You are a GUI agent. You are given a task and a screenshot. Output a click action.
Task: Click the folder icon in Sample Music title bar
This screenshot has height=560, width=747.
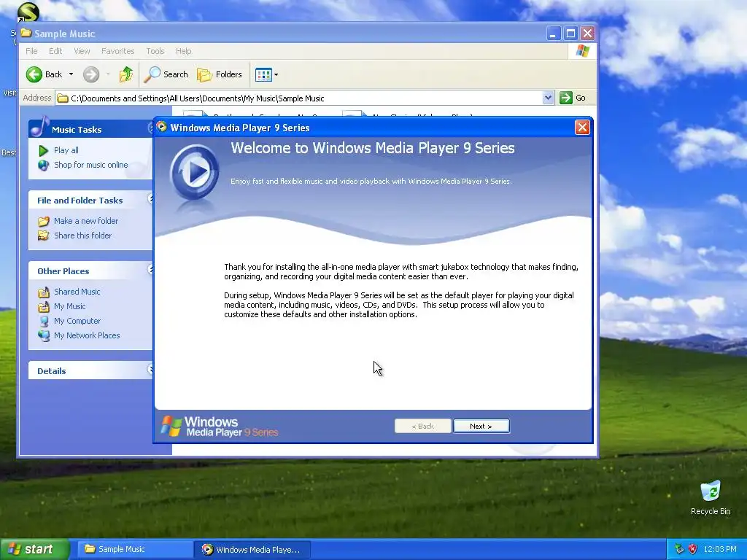(x=26, y=33)
